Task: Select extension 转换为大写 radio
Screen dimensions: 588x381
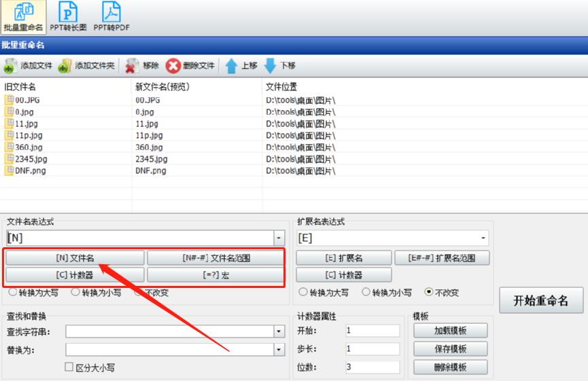Action: pos(303,292)
